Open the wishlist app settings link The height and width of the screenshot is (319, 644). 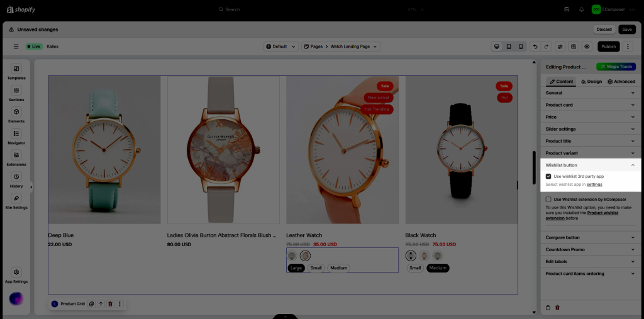594,185
